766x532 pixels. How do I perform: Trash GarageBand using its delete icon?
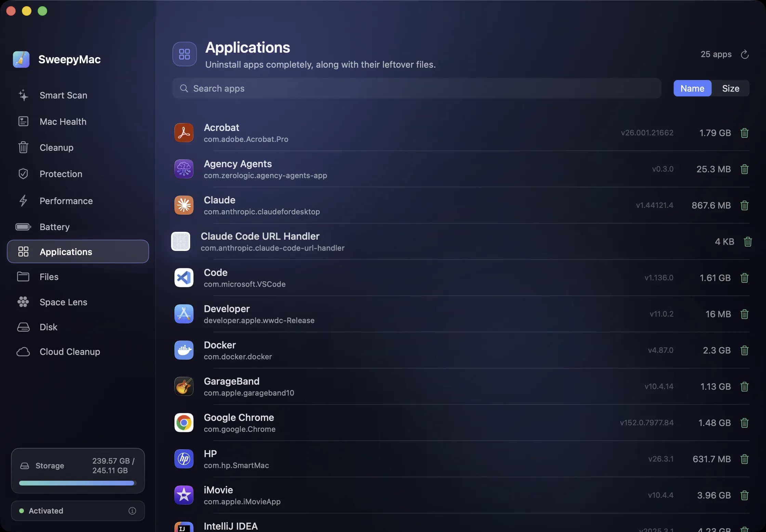coord(744,387)
